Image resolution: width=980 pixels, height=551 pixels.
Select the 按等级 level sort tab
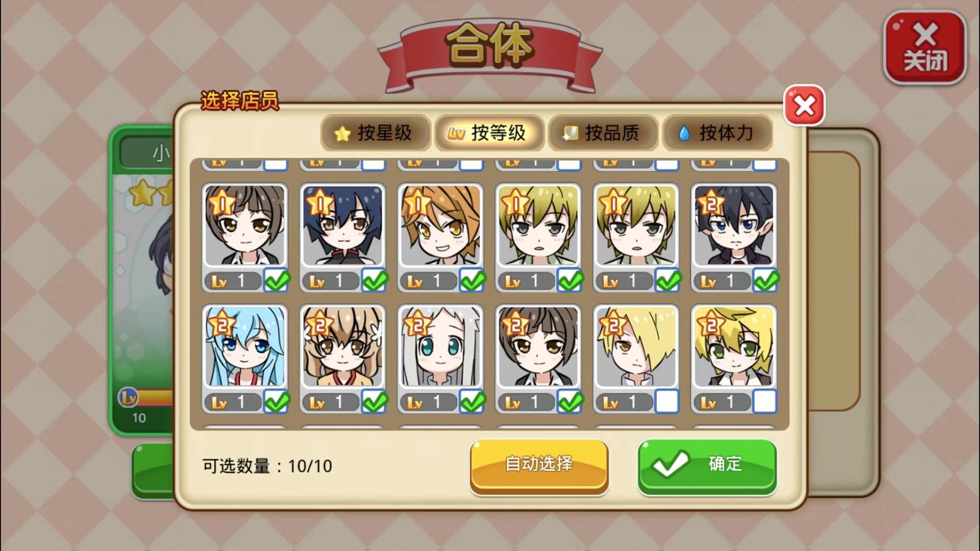click(x=489, y=133)
